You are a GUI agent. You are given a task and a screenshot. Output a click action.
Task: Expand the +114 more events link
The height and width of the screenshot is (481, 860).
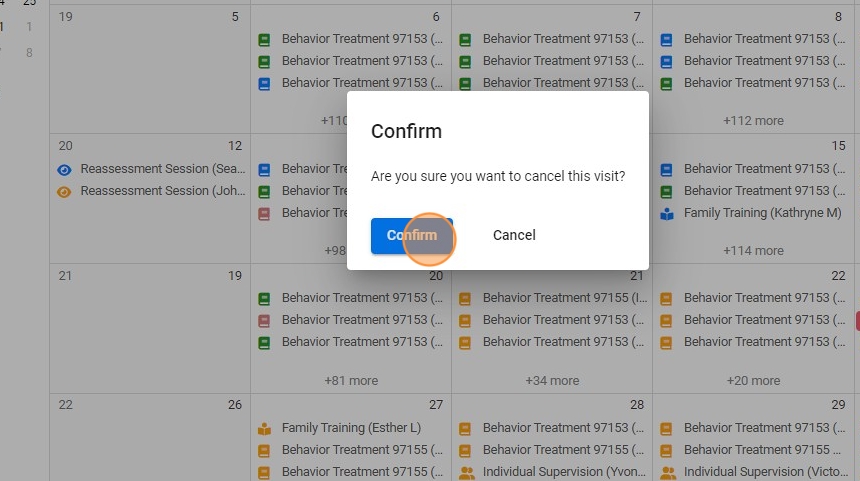pyautogui.click(x=753, y=251)
